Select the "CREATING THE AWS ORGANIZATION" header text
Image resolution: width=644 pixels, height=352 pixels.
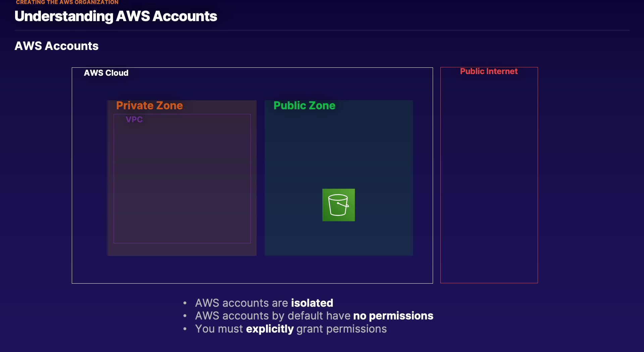point(67,2)
